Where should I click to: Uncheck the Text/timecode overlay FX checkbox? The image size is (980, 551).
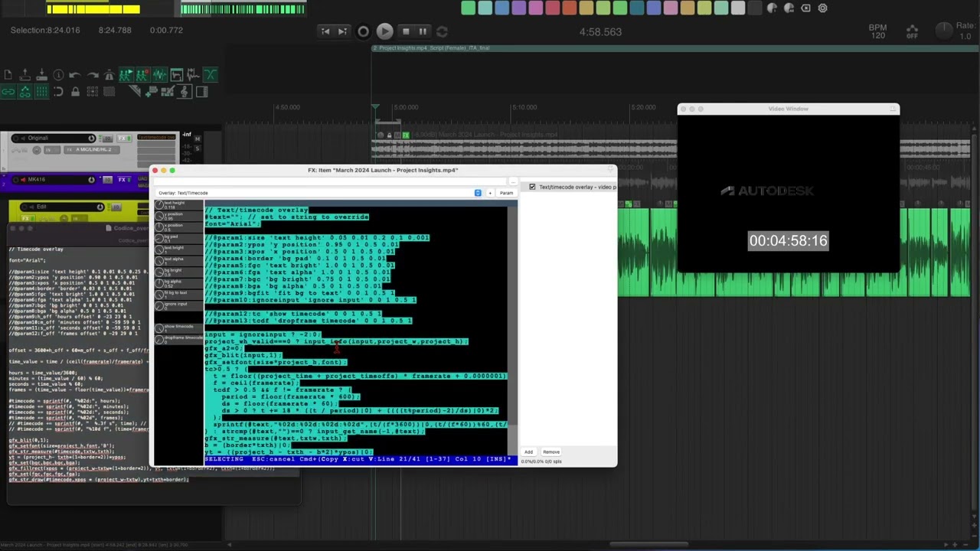click(532, 187)
